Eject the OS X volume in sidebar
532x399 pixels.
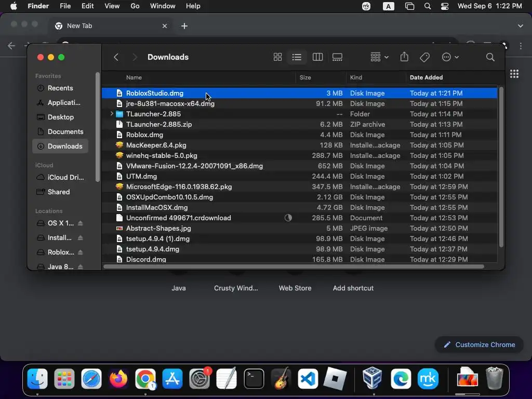(80, 223)
